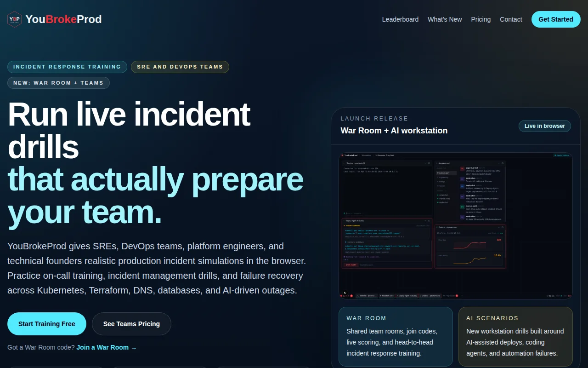Open the workstation preview screenshot
The image size is (588, 368).
click(456, 225)
